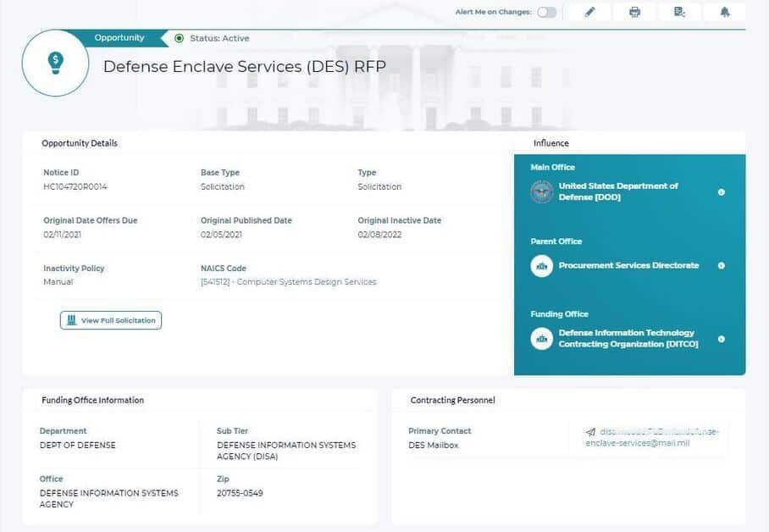Click Base Type value Solicitation

223,186
